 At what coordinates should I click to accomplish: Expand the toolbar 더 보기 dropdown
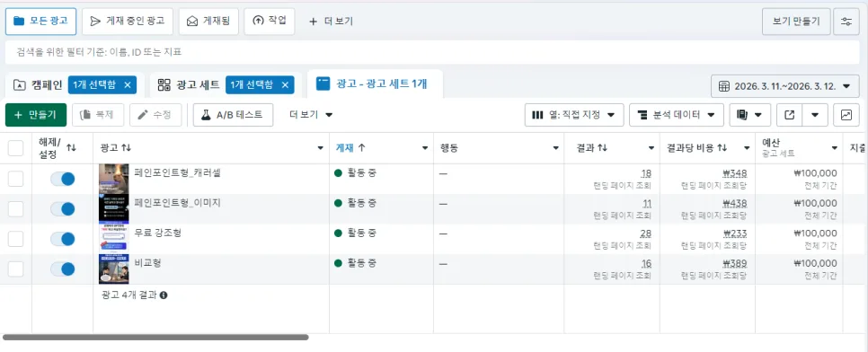311,115
